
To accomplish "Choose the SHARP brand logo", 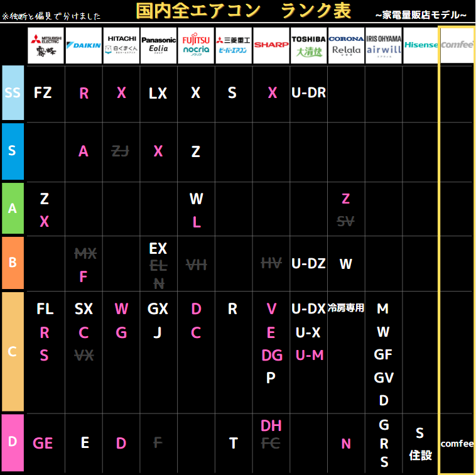I will 271,46.
